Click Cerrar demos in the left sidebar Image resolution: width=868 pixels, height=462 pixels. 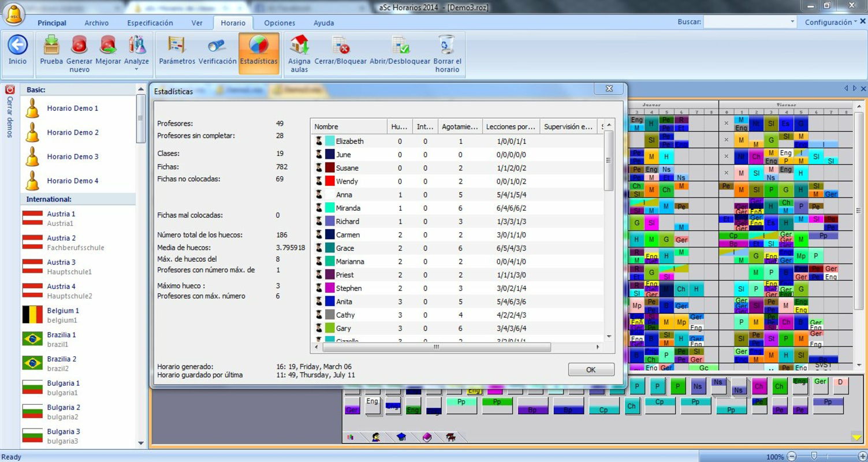click(9, 114)
